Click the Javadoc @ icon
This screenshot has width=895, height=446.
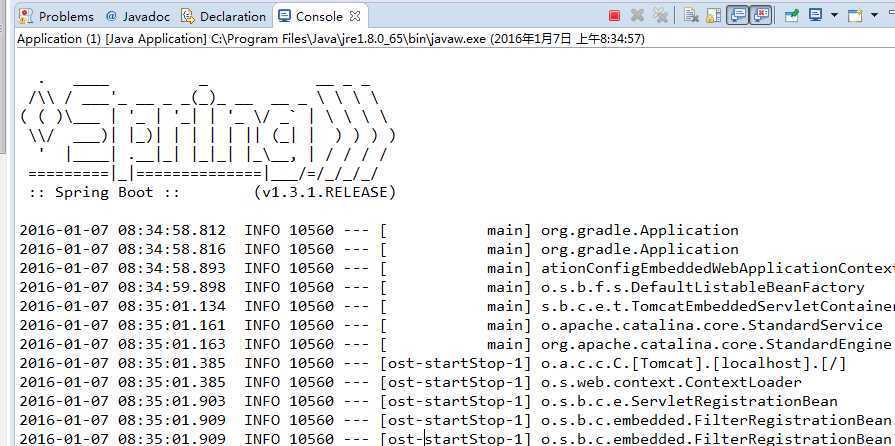(111, 17)
